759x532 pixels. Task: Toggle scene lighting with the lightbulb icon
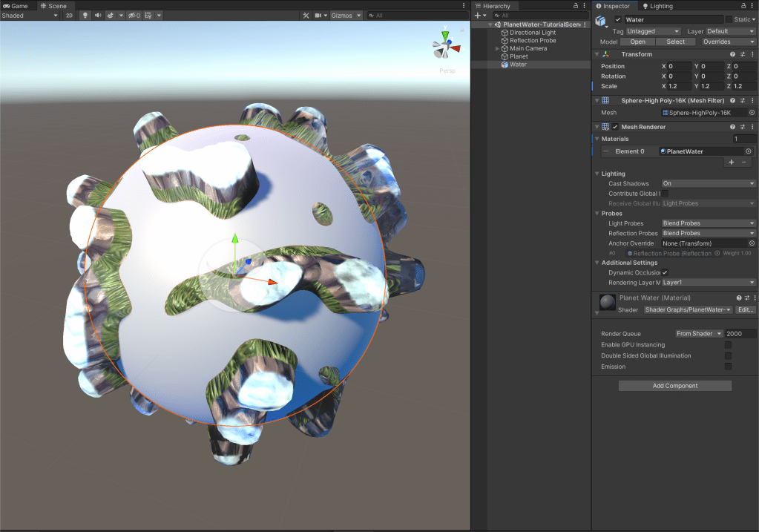85,16
